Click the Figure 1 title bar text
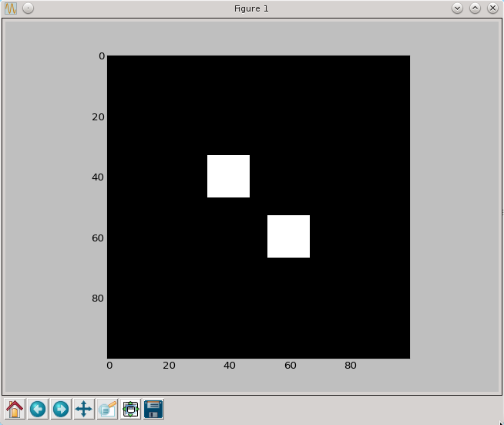This screenshot has height=425, width=504. pos(251,8)
